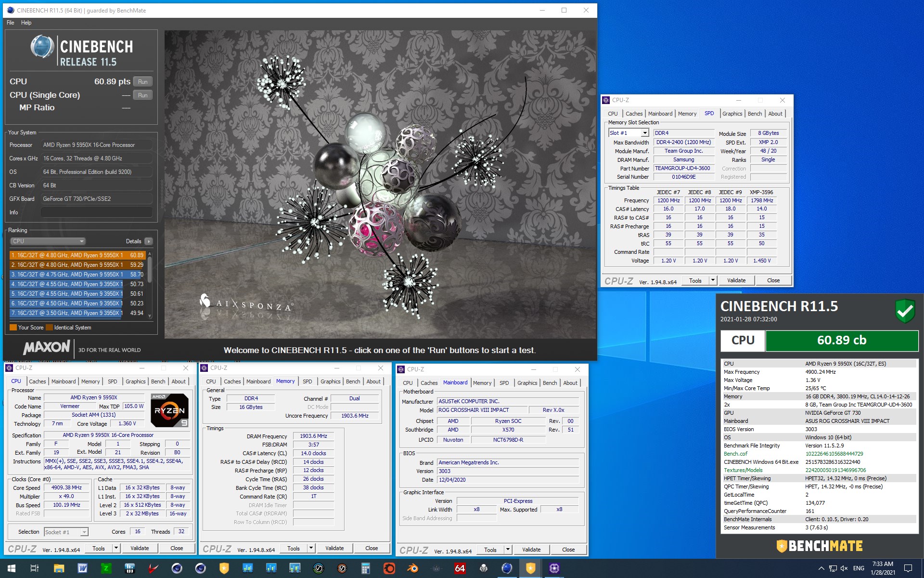The width and height of the screenshot is (924, 578).
Task: Run the CPU Single Core test
Action: (x=142, y=95)
